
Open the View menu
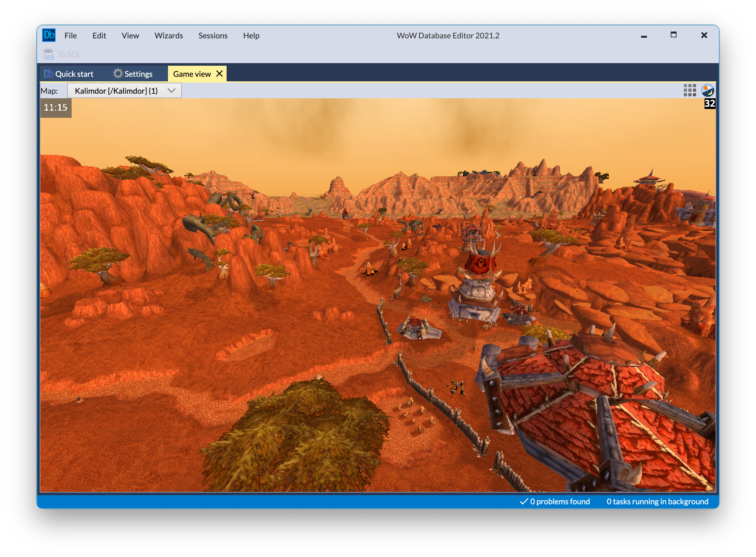[x=130, y=35]
